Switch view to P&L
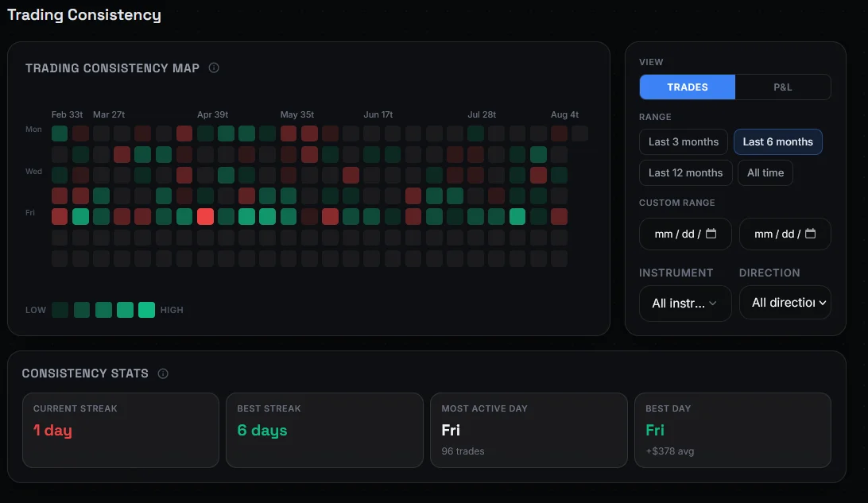The height and width of the screenshot is (503, 868). click(783, 87)
